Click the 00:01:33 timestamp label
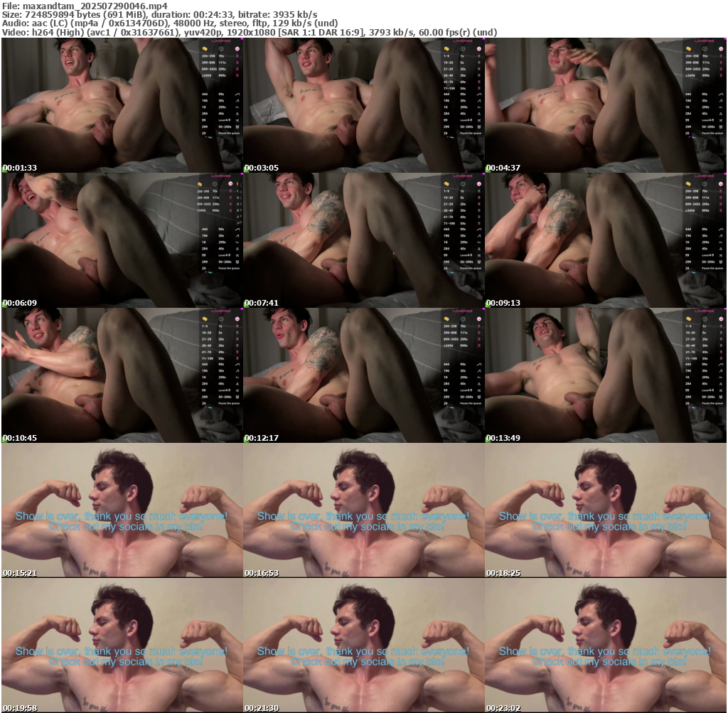728x713 pixels. point(20,168)
